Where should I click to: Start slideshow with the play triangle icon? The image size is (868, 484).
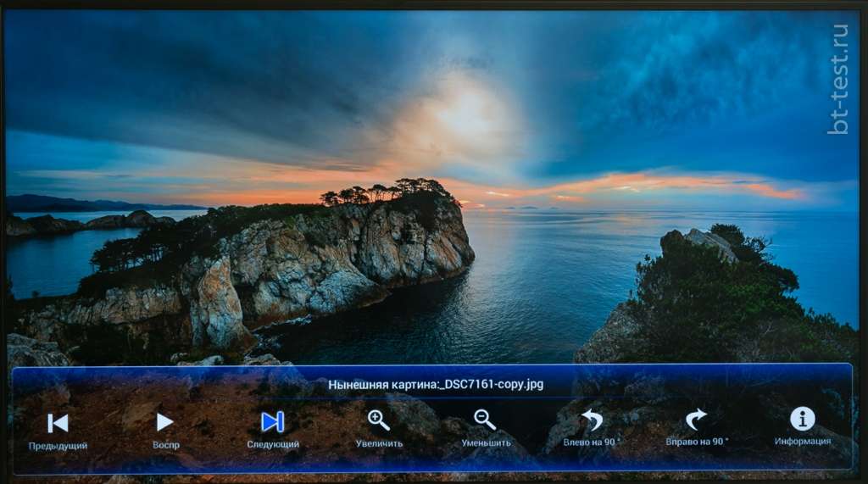click(x=165, y=421)
